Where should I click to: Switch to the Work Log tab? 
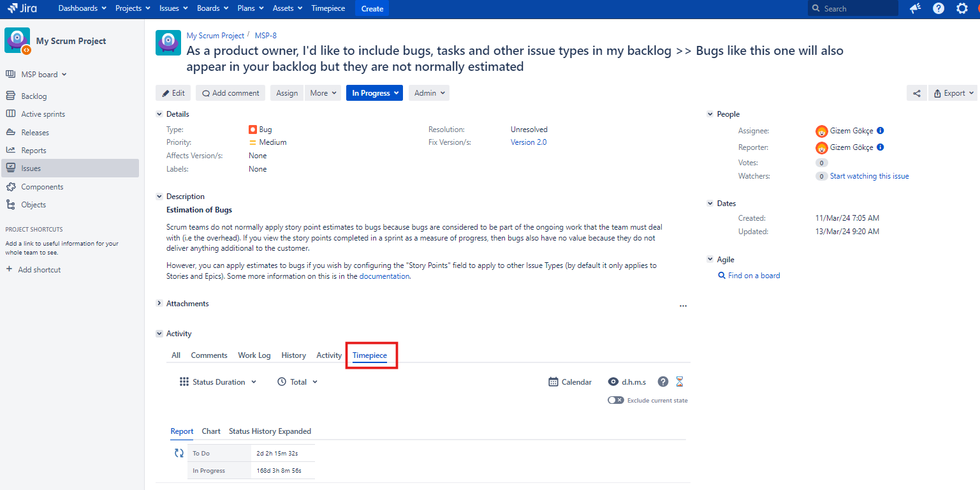[x=254, y=355]
